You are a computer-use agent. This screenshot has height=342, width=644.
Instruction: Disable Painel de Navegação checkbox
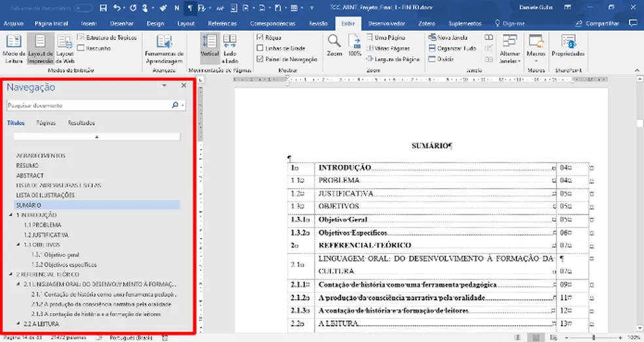[261, 59]
